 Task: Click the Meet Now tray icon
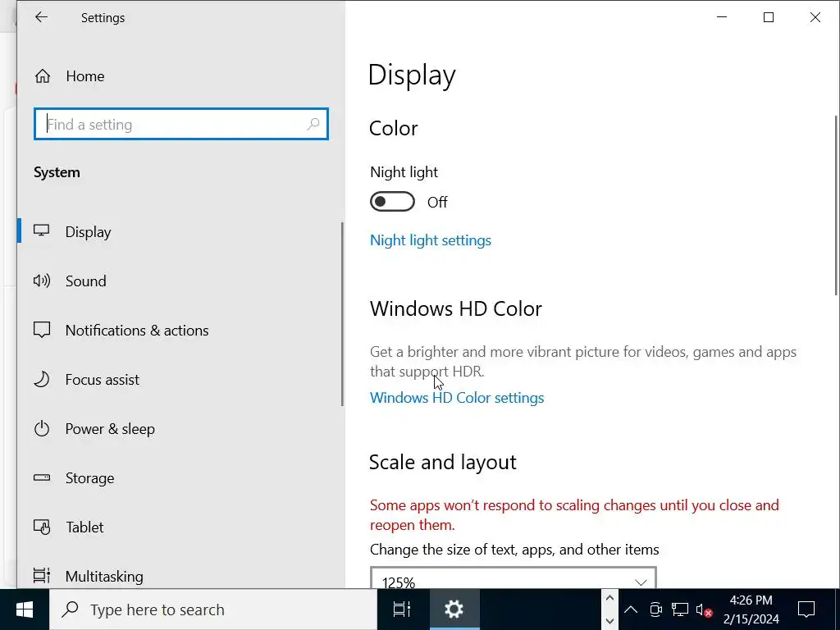tap(655, 609)
